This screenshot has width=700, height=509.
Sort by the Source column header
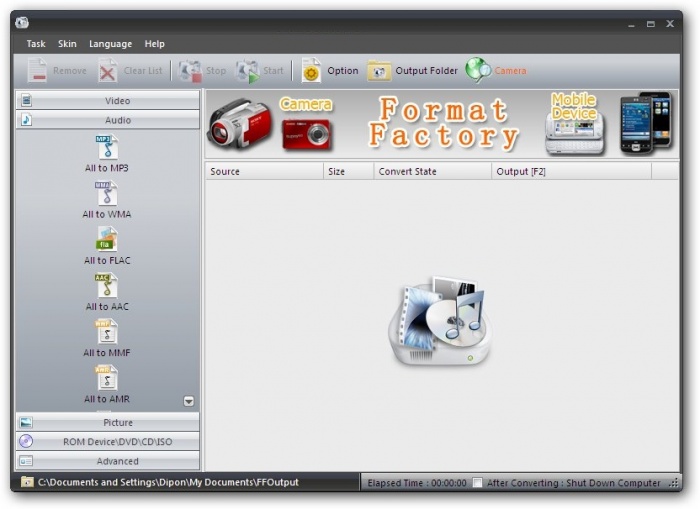(264, 171)
